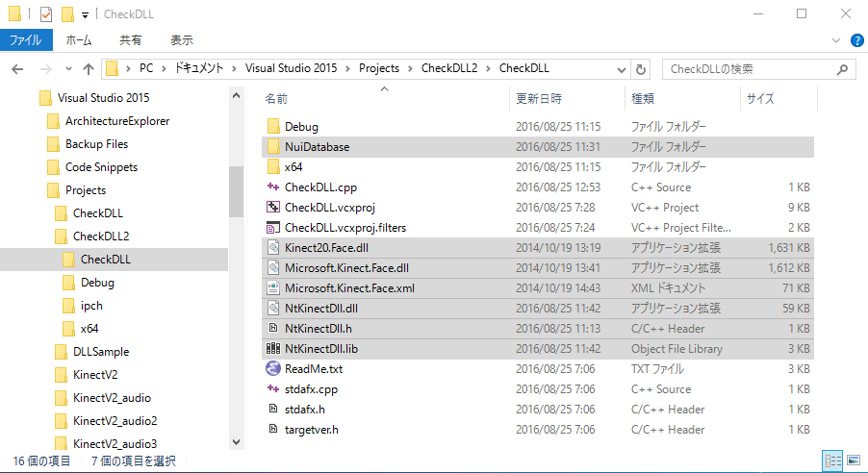This screenshot has height=473, width=868.
Task: Go up one folder level
Action: pos(89,69)
